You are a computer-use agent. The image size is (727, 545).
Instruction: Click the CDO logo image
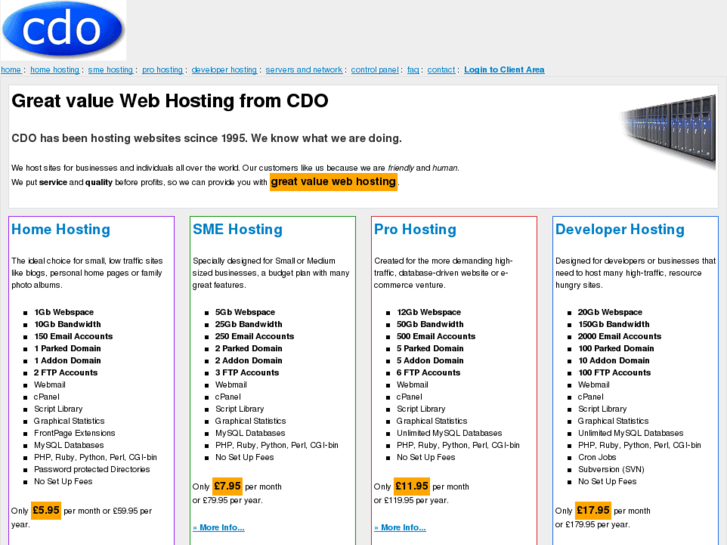tap(63, 30)
